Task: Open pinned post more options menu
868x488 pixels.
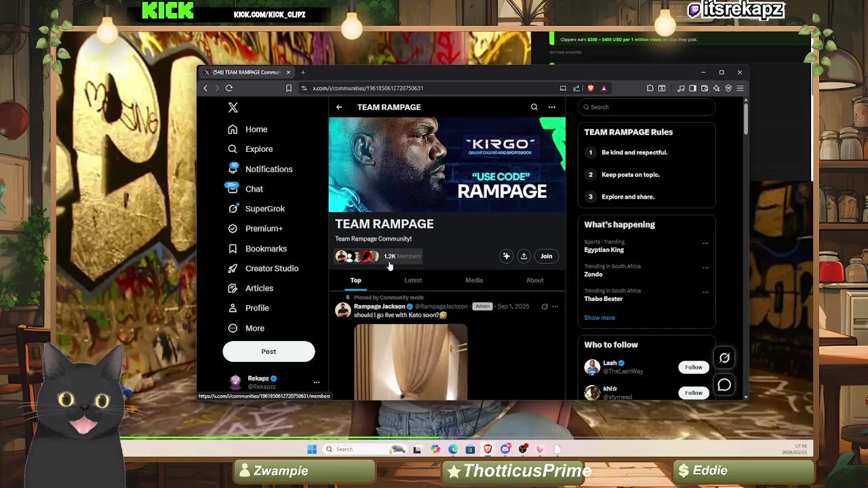Action: (555, 306)
